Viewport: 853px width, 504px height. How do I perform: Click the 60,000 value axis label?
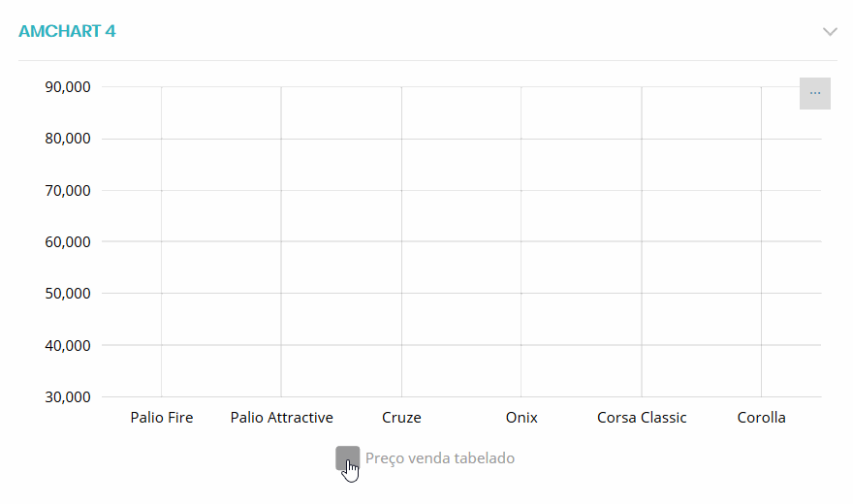(x=68, y=241)
